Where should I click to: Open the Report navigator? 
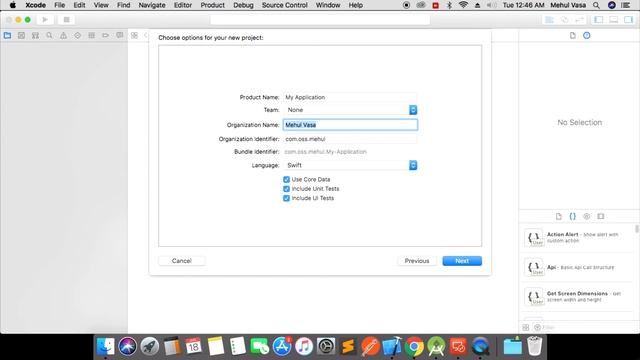(120, 36)
